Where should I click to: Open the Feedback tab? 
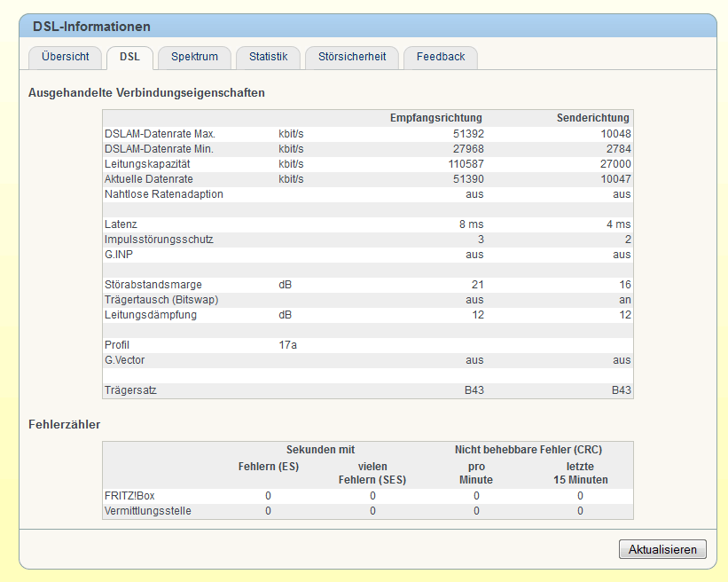pyautogui.click(x=441, y=58)
